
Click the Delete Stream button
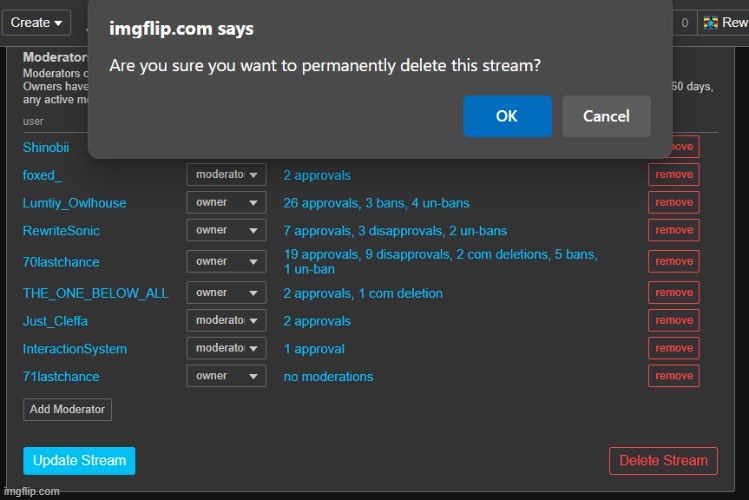click(663, 460)
